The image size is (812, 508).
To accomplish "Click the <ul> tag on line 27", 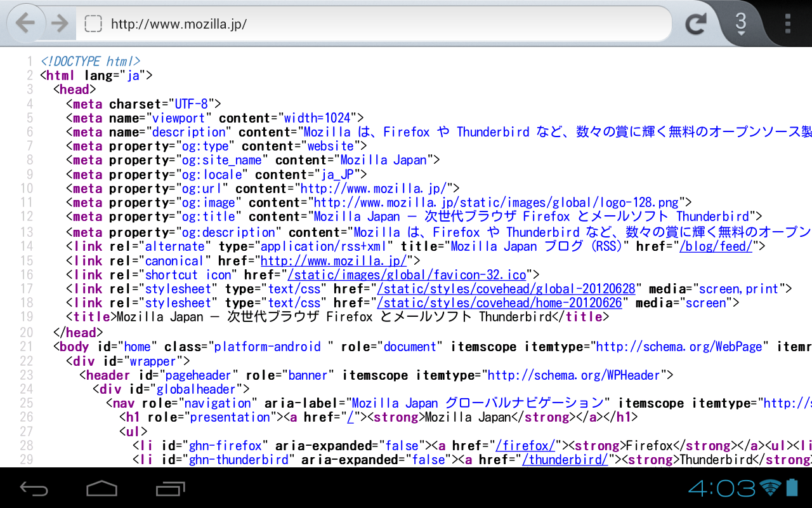I will pyautogui.click(x=133, y=431).
